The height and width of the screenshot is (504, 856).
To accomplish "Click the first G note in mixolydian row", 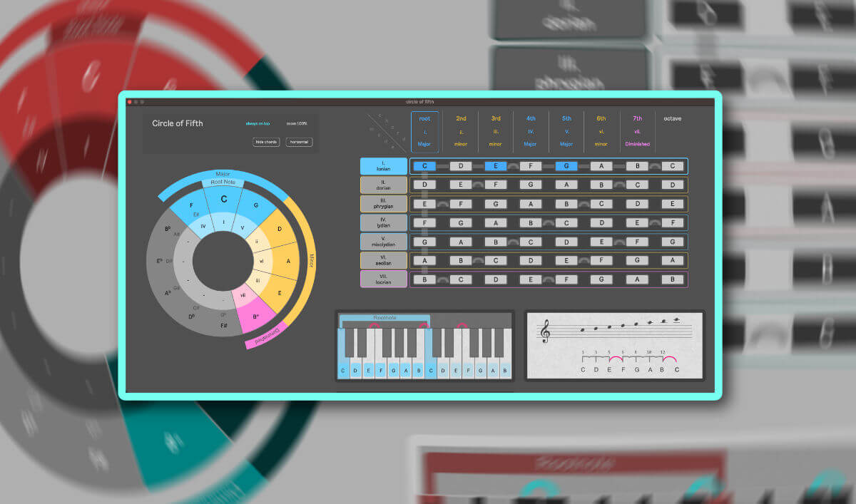I will [x=424, y=242].
